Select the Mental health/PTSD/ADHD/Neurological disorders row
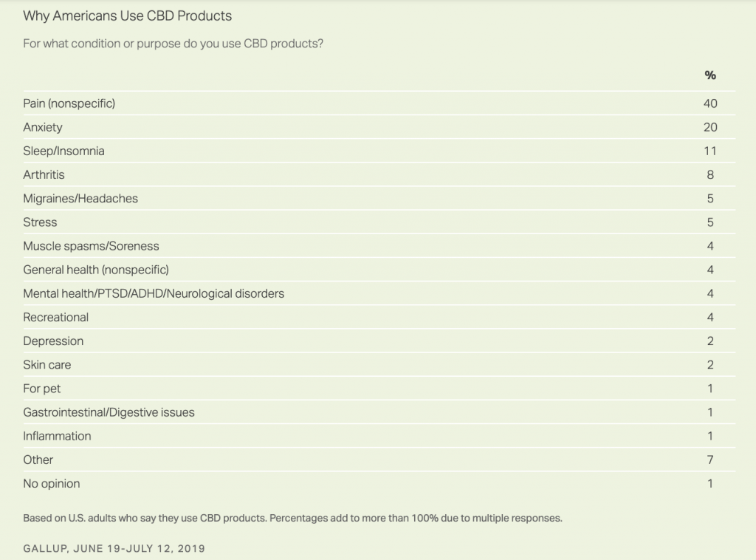756x560 pixels. [379, 293]
